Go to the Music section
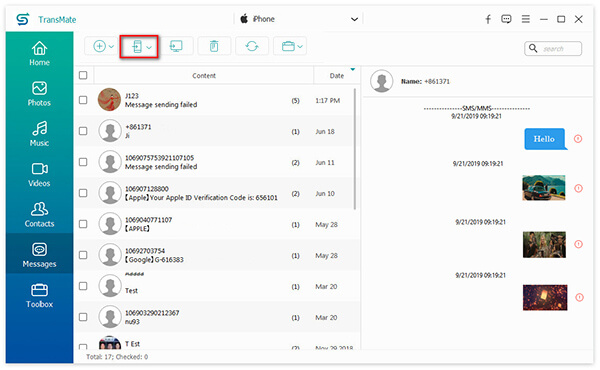The width and height of the screenshot is (600, 370). [39, 134]
